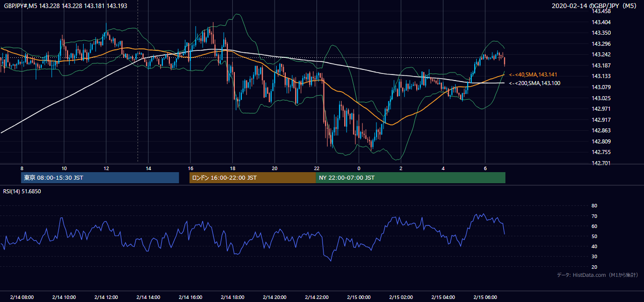This screenshot has height=302, width=644.
Task: Click the 2/14 12:00 date label
Action: point(106,297)
